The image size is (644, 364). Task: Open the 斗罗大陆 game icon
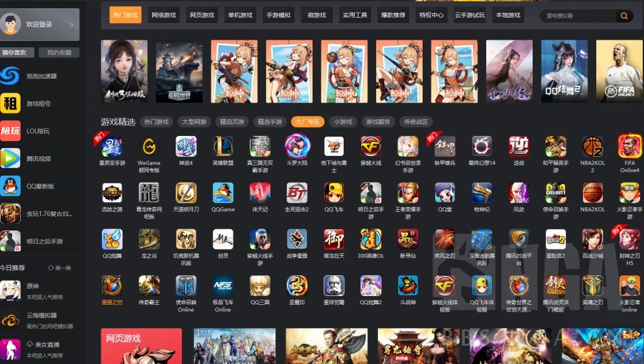(x=297, y=147)
